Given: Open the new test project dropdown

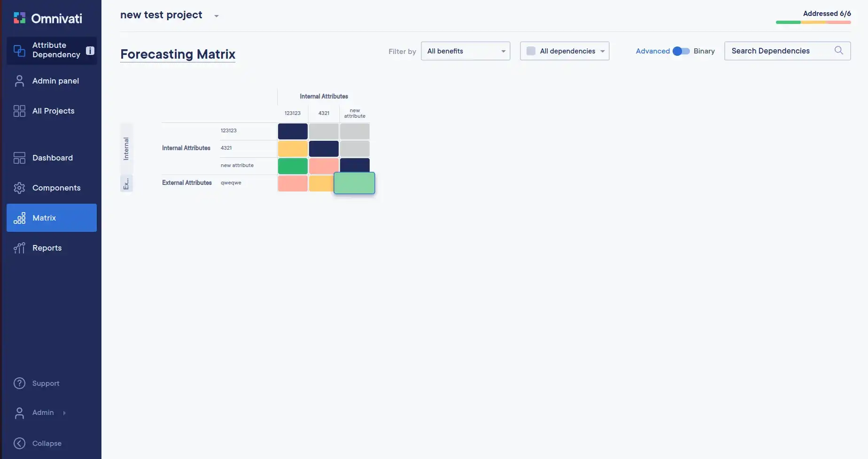Looking at the screenshot, I should tap(216, 16).
